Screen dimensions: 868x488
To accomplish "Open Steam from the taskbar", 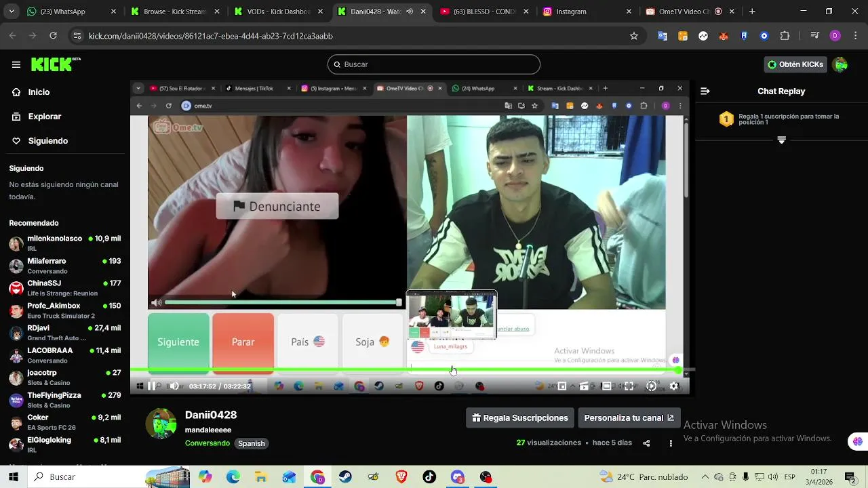I will 345,477.
